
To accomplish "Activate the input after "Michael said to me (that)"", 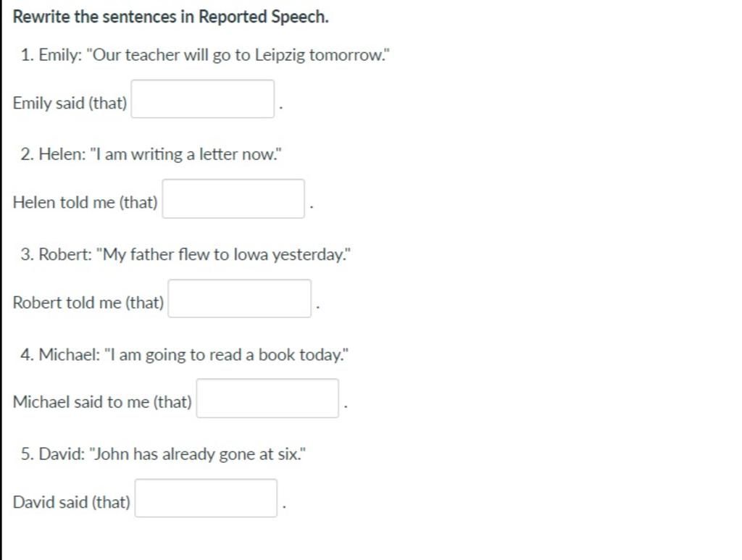I will 267,398.
